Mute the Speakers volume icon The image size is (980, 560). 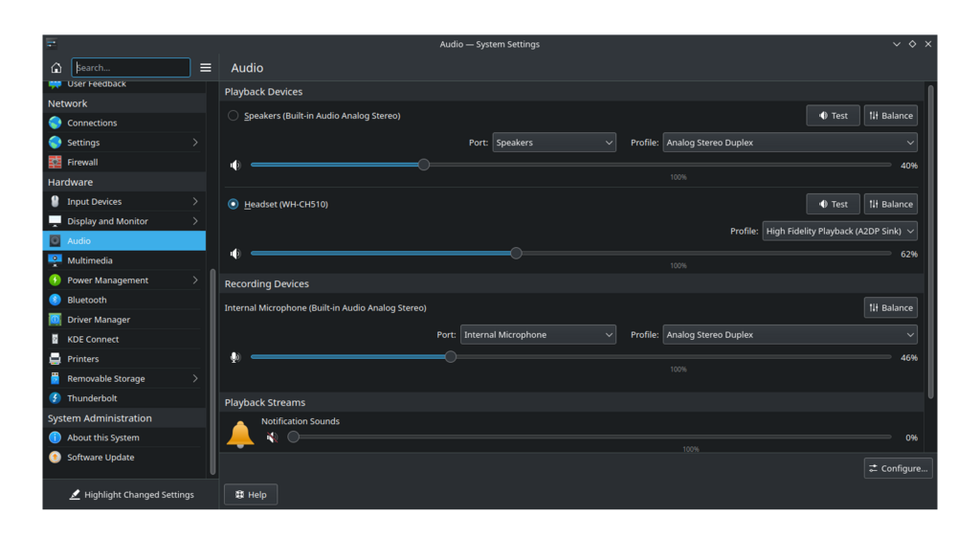point(235,166)
